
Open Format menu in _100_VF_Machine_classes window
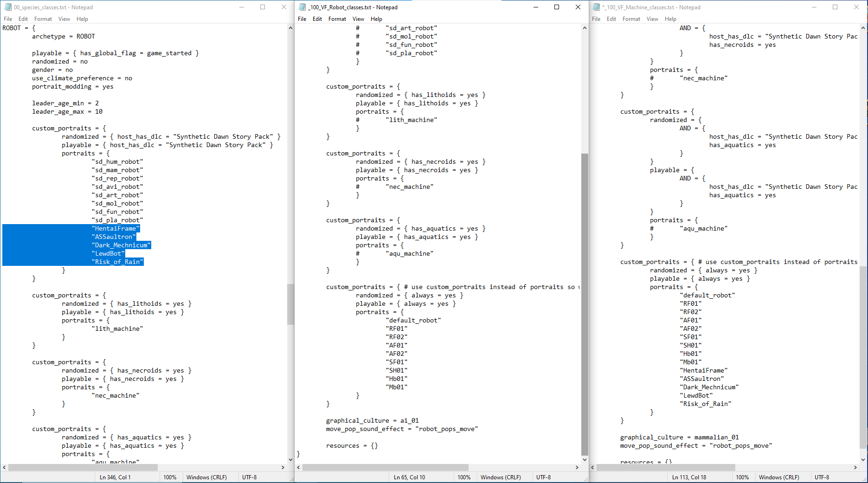(x=631, y=19)
